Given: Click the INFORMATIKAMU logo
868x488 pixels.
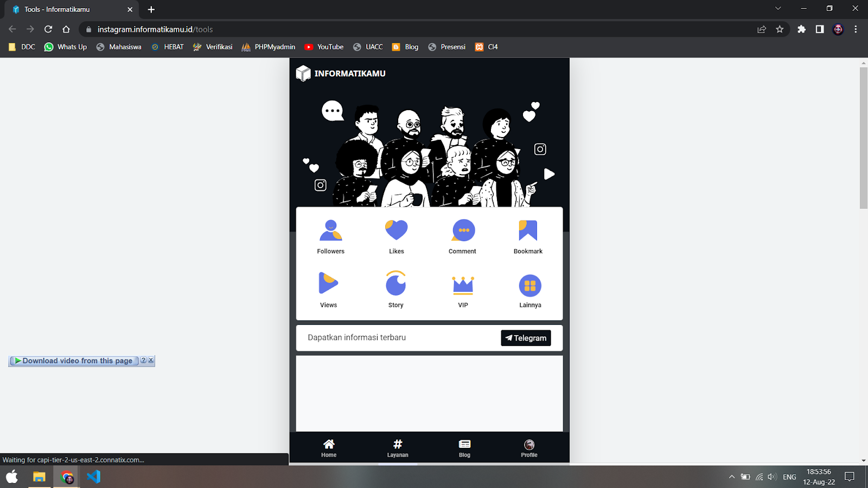Looking at the screenshot, I should tap(341, 73).
